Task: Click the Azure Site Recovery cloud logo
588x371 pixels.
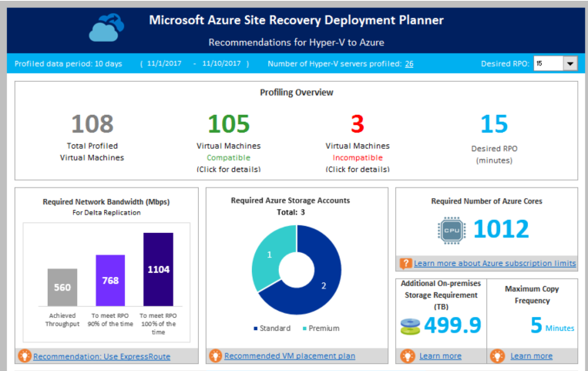Action: click(106, 28)
